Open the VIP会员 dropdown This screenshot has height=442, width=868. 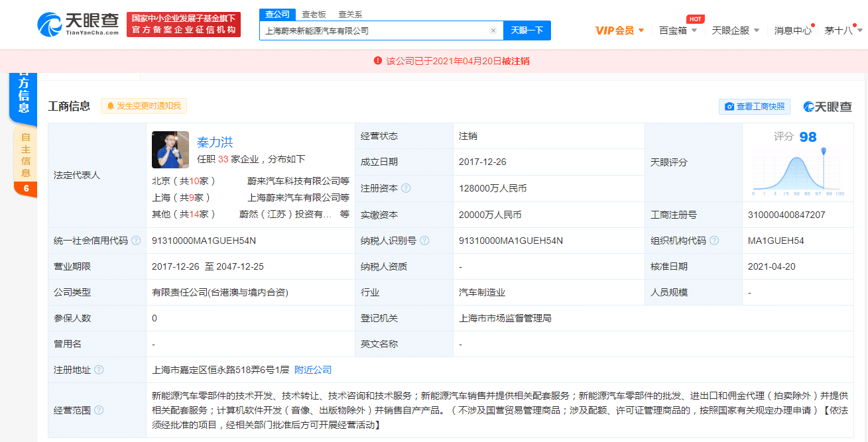coord(619,30)
